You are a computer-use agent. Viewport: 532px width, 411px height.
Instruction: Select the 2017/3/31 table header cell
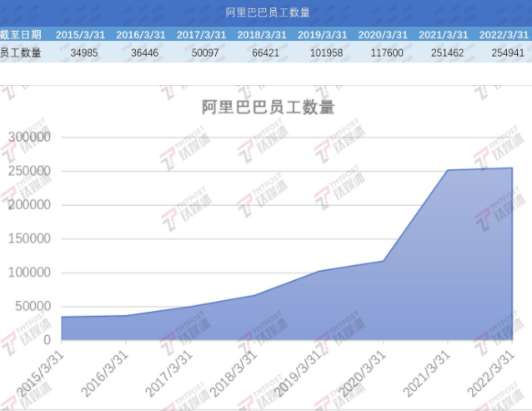(x=201, y=34)
